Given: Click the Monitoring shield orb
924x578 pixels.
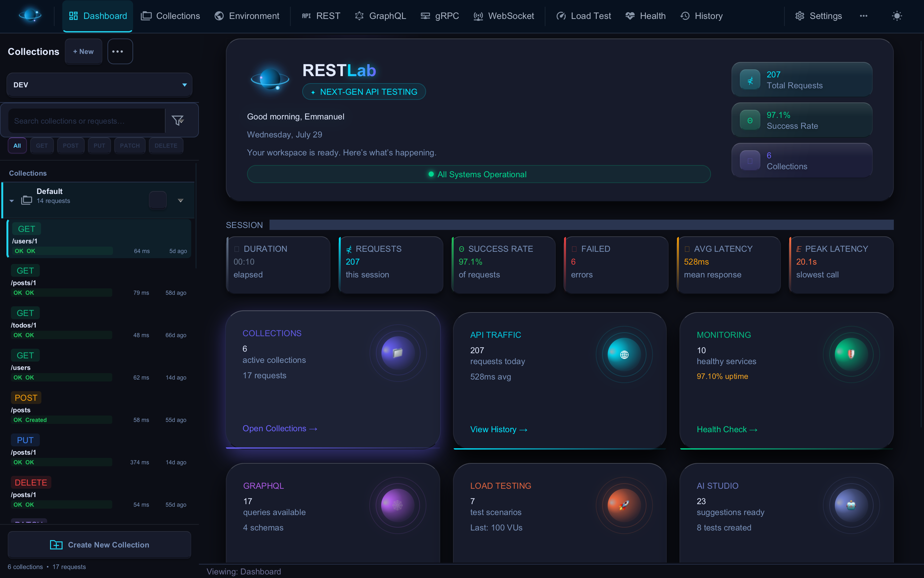Looking at the screenshot, I should [851, 355].
